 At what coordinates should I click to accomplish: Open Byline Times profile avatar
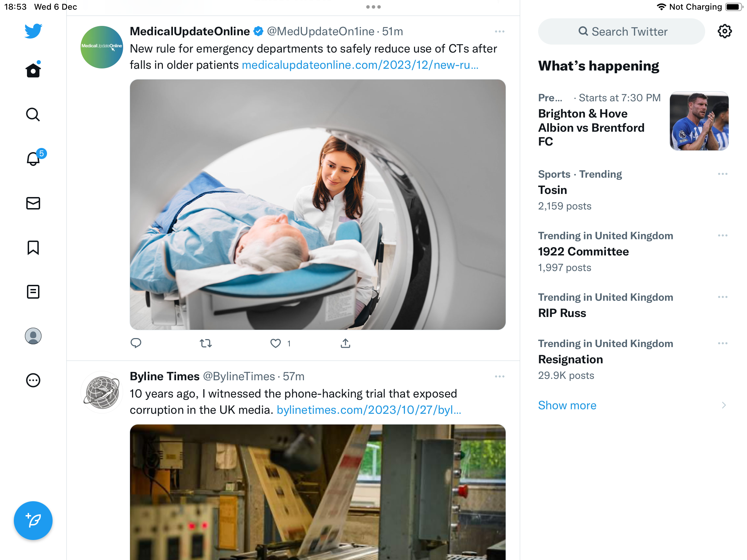click(x=102, y=392)
